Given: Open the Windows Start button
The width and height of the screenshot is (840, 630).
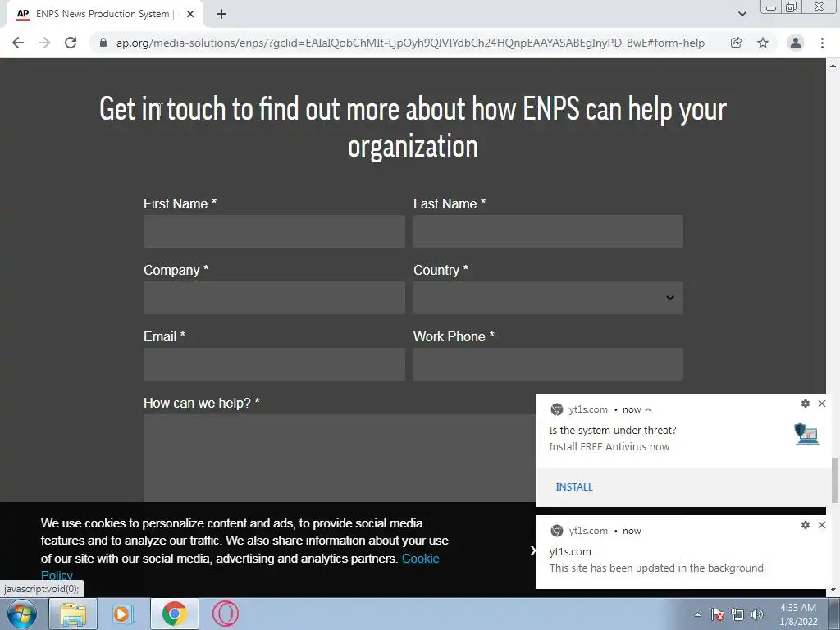Looking at the screenshot, I should tap(22, 614).
